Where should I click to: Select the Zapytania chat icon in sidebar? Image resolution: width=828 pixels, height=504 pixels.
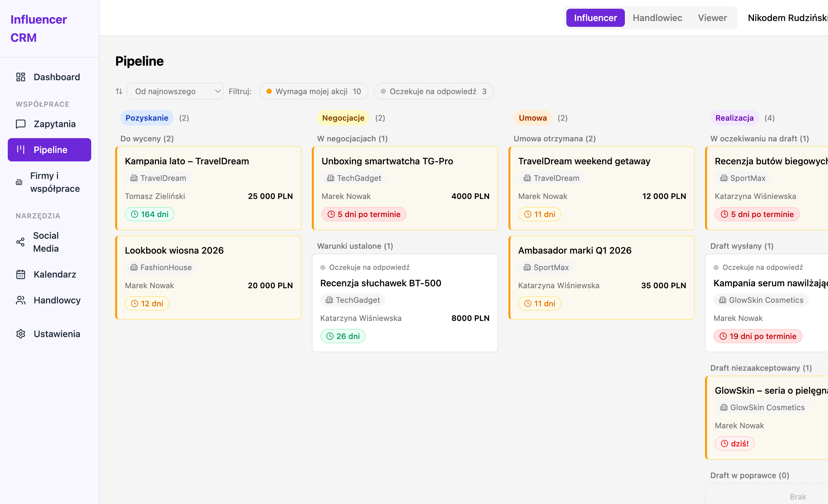20,124
